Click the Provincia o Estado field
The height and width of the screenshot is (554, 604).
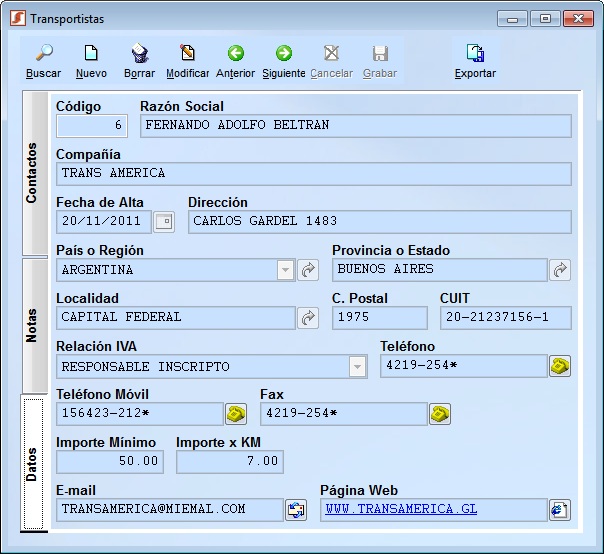click(x=440, y=270)
